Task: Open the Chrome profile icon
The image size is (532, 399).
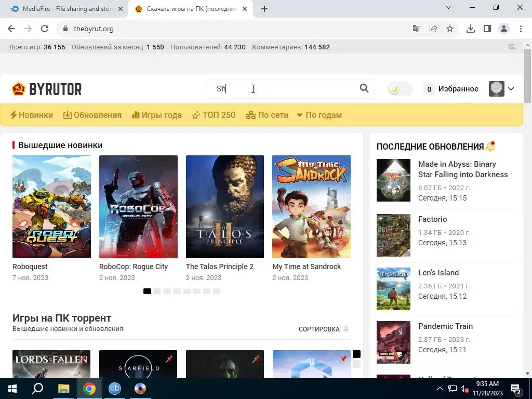Action: (x=504, y=29)
